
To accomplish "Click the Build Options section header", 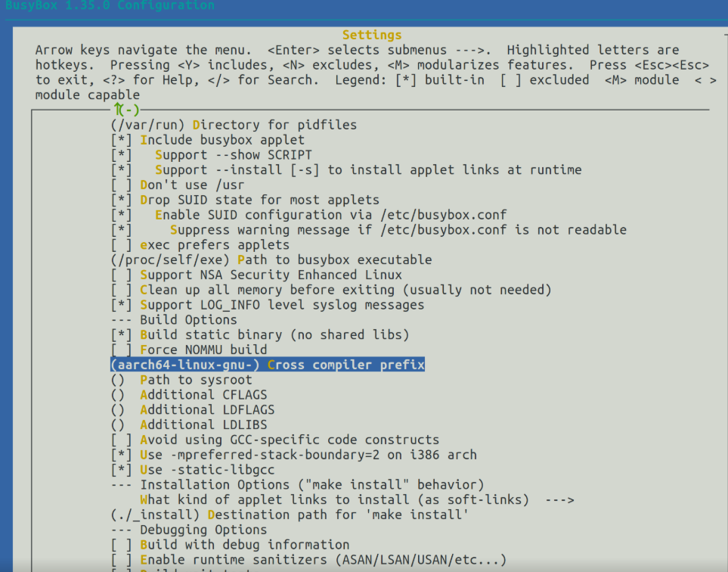I will pos(174,320).
